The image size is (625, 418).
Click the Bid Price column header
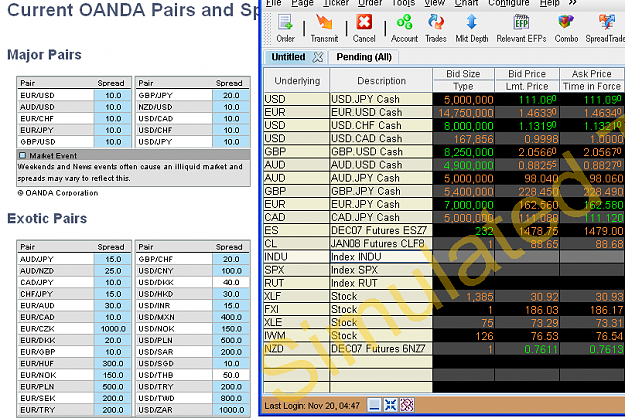527,74
